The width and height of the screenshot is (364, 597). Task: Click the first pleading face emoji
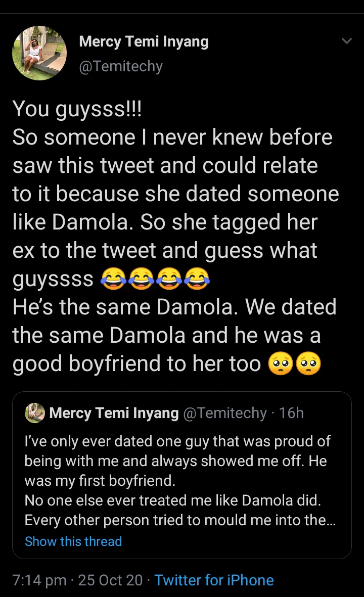coord(280,365)
